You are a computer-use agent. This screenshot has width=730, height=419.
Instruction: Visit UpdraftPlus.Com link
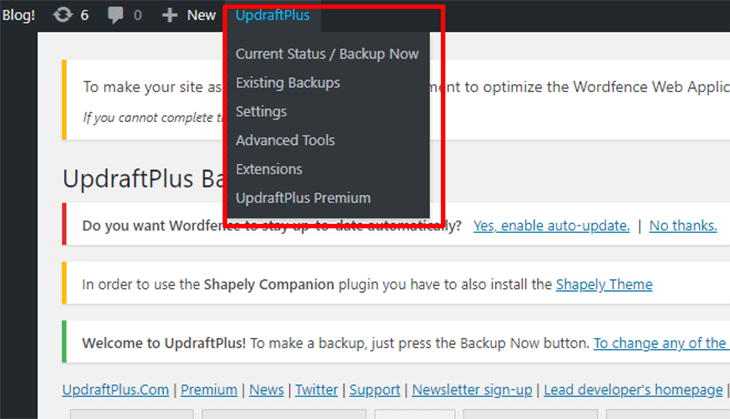(x=115, y=390)
